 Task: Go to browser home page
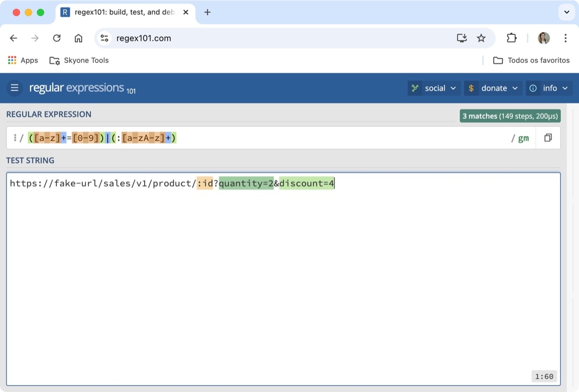[x=78, y=38]
